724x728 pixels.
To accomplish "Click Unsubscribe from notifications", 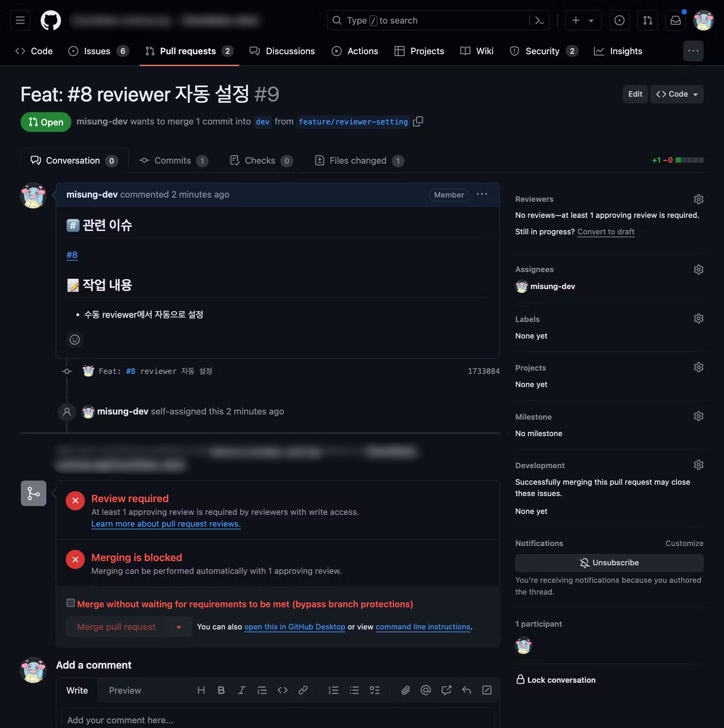I will point(609,563).
